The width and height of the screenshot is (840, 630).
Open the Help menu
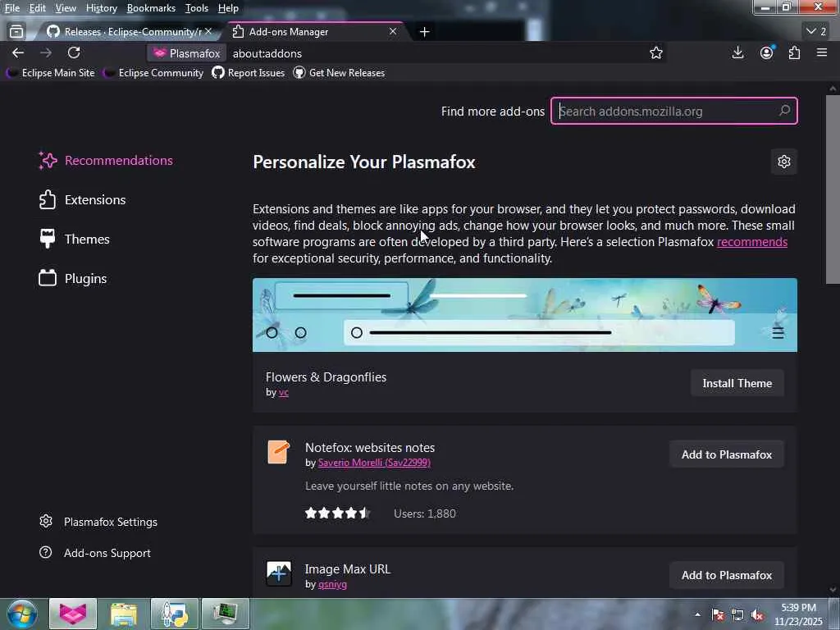tap(228, 8)
